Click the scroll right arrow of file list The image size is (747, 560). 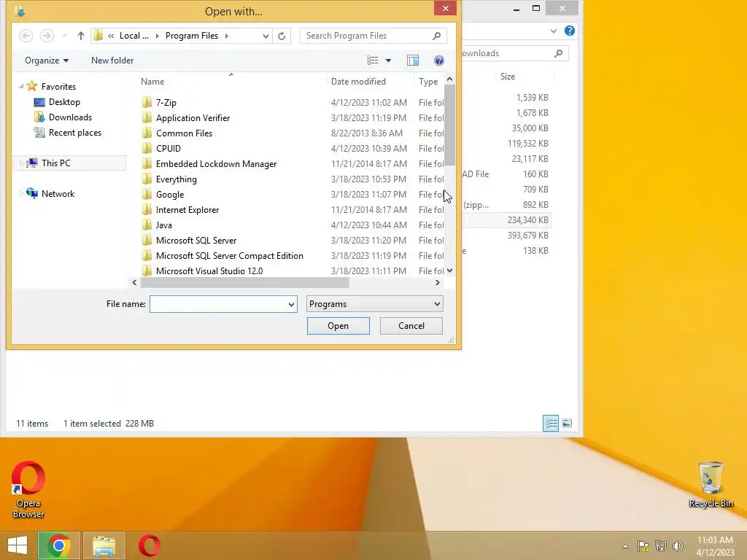(x=438, y=282)
